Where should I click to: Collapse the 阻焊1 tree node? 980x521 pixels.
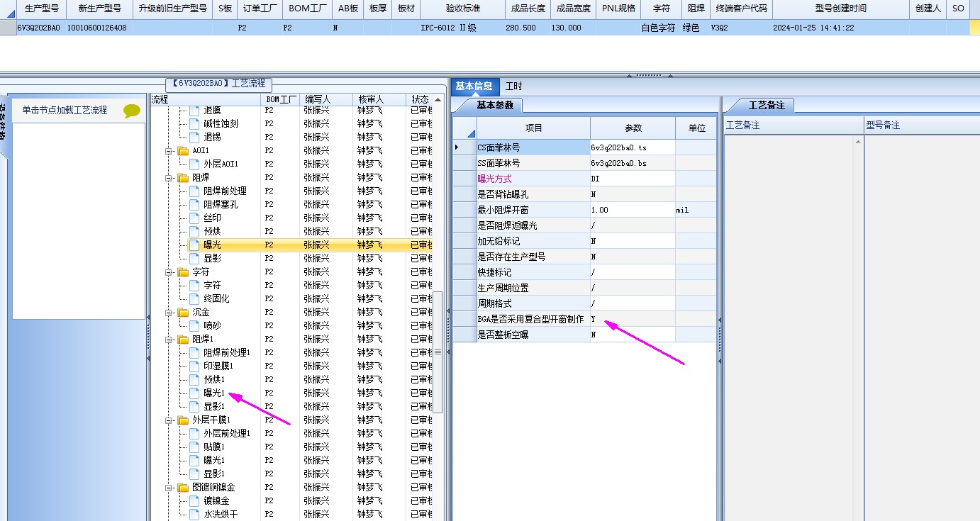tap(169, 340)
